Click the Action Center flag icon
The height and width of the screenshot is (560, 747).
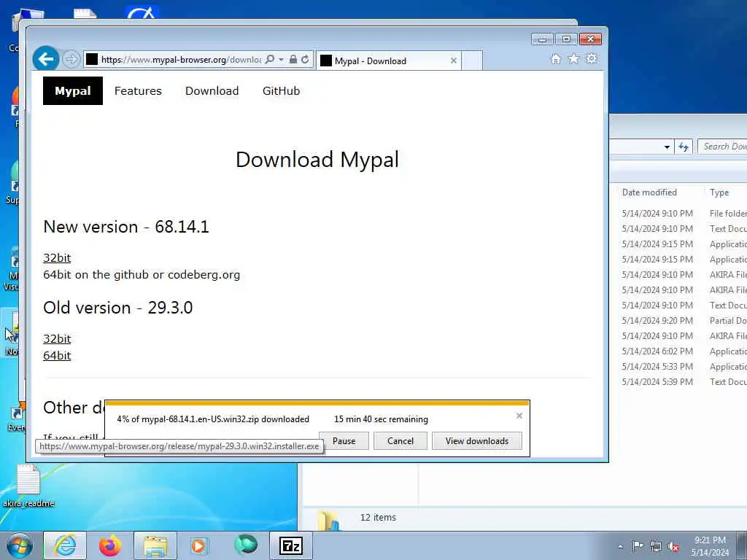(638, 546)
